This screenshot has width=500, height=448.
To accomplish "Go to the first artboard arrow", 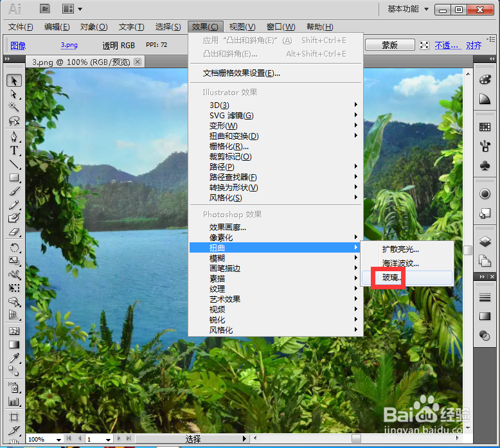I will click(69, 438).
